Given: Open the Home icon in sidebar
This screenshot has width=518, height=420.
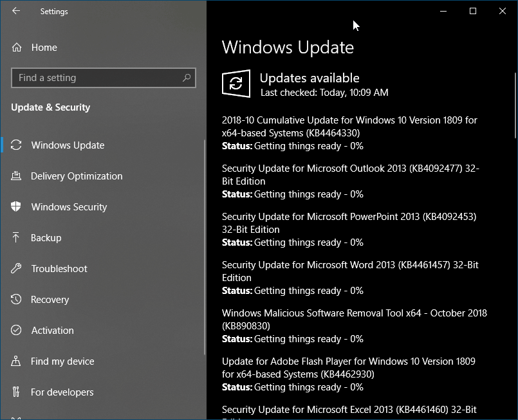Looking at the screenshot, I should click(x=17, y=48).
